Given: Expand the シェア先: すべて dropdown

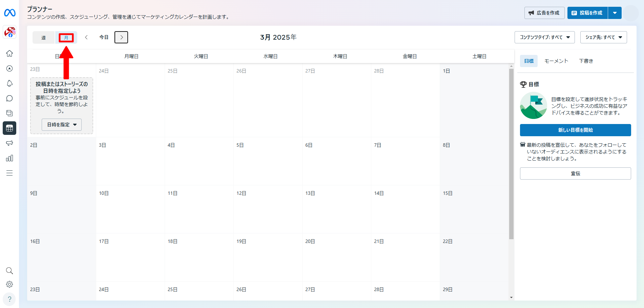Looking at the screenshot, I should point(603,37).
